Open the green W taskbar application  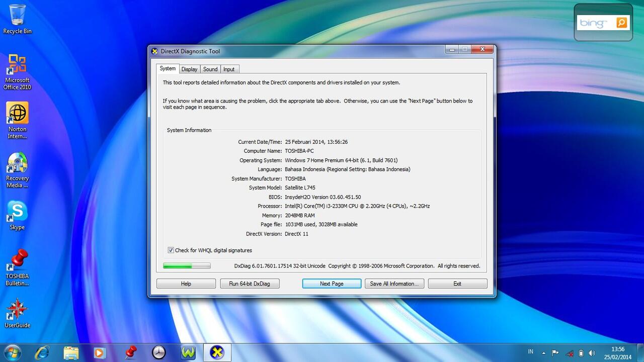(x=188, y=352)
